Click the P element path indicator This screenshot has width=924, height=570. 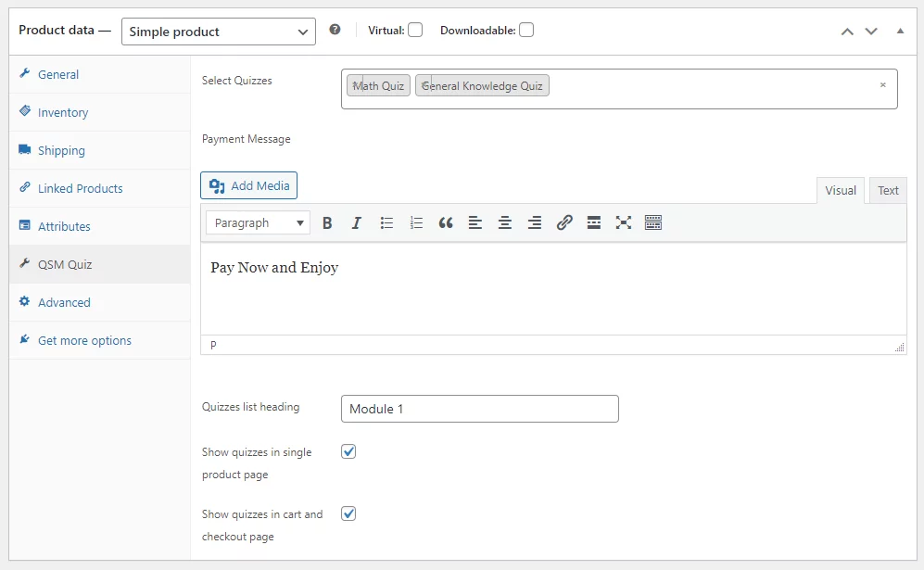213,345
